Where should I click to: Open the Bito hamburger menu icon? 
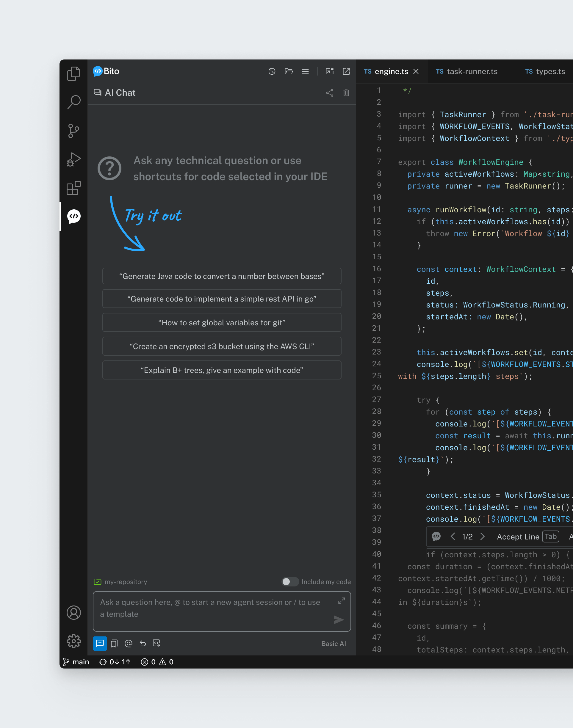point(305,71)
